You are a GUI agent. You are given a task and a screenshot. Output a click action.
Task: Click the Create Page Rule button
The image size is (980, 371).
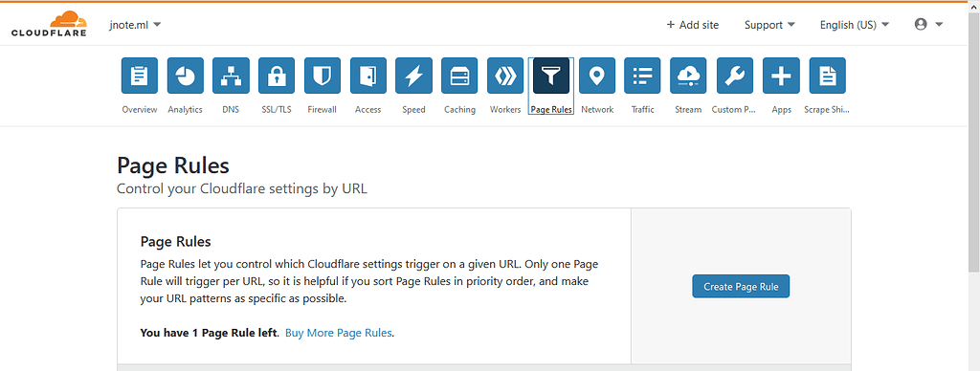click(x=741, y=286)
